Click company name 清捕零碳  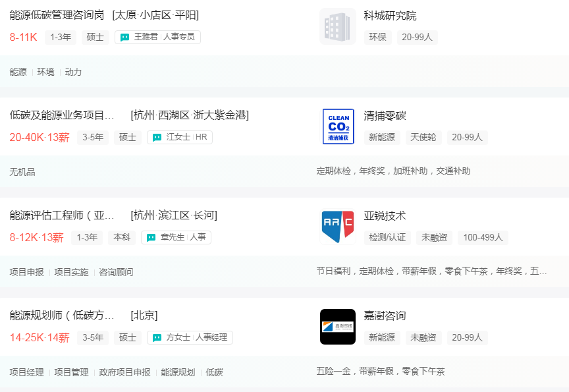[x=385, y=116]
